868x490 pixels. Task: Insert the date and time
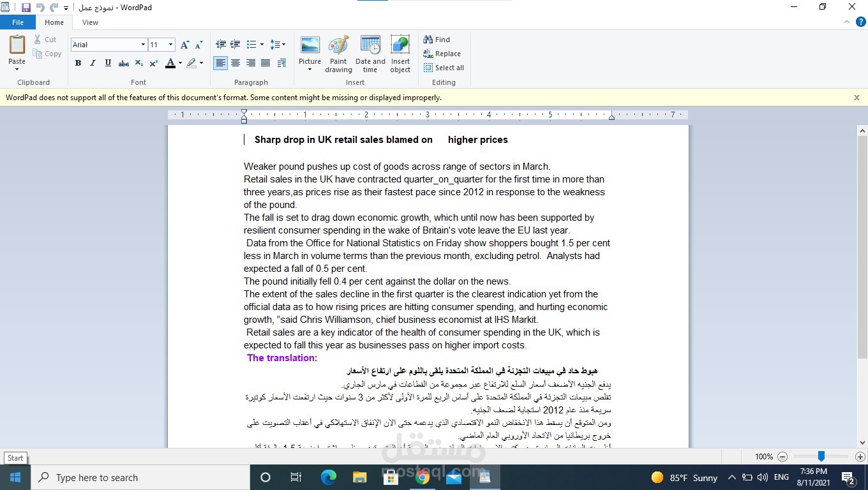[370, 54]
